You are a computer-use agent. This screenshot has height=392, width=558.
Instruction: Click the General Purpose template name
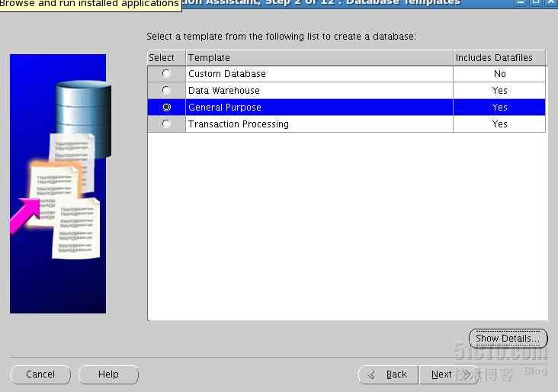click(x=225, y=108)
